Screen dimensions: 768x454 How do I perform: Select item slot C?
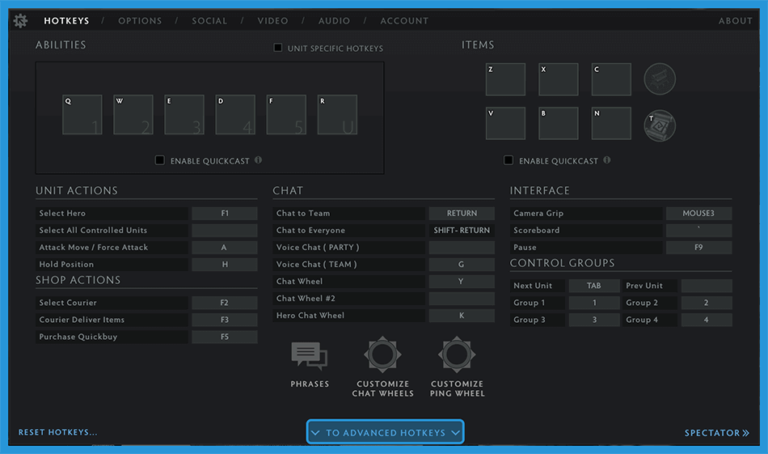pyautogui.click(x=611, y=79)
